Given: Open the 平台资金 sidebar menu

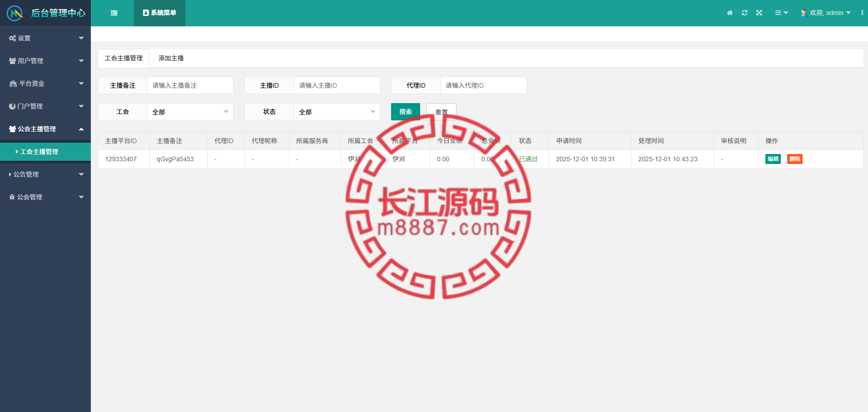Looking at the screenshot, I should [45, 84].
